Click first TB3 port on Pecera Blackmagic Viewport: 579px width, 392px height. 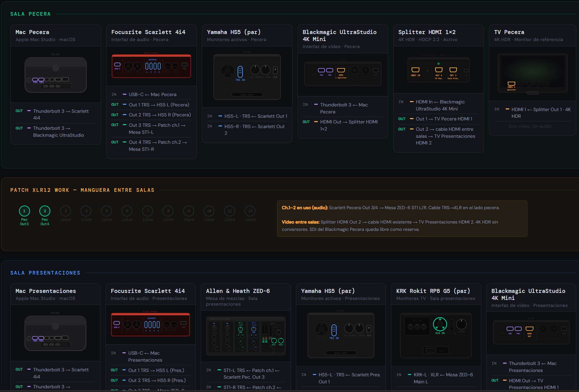pos(321,70)
